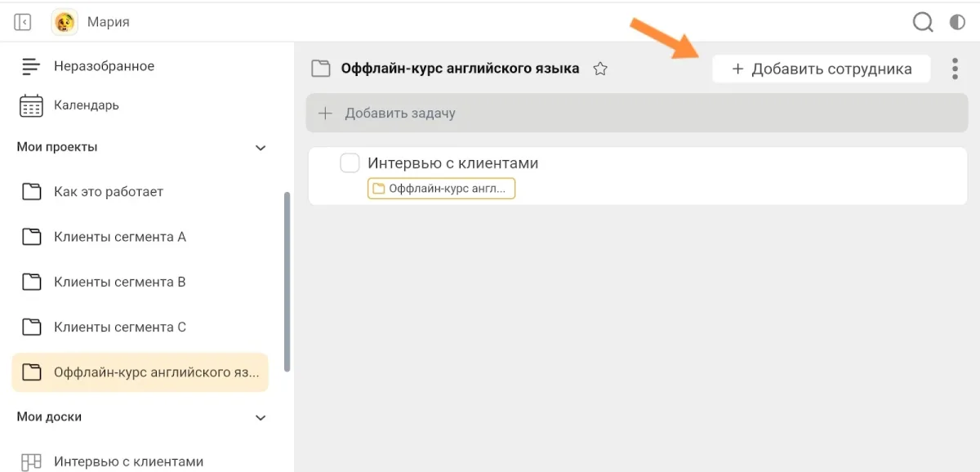Star the Оффлайн-курс английского языка project
Image resolution: width=980 pixels, height=472 pixels.
click(600, 69)
